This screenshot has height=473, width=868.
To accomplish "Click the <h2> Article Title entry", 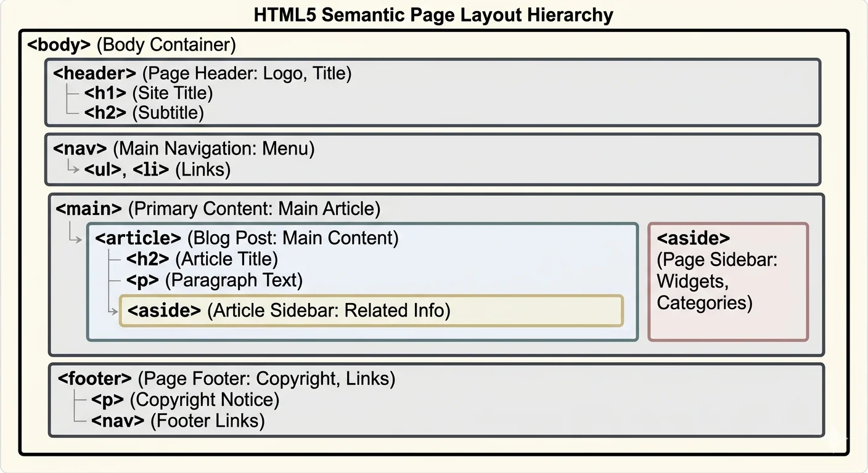I will point(203,259).
